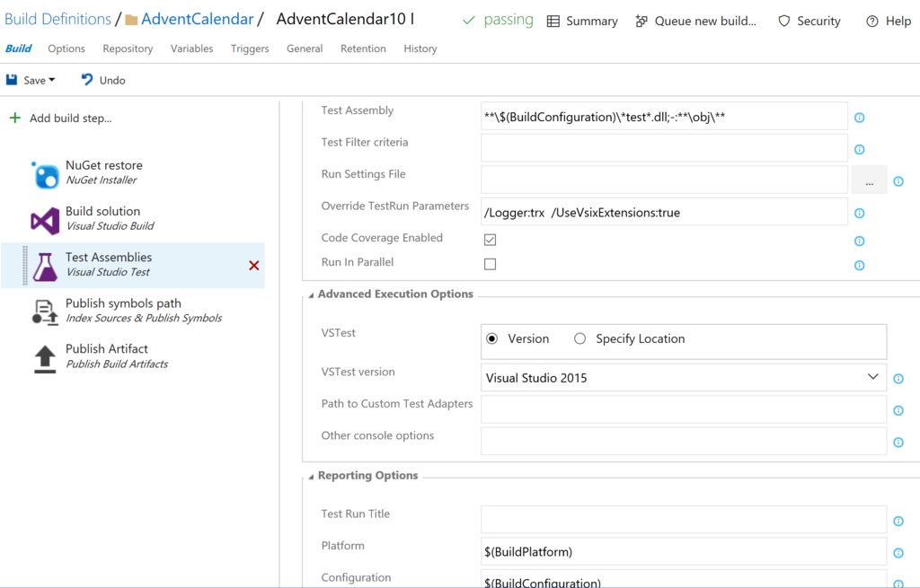
Task: Click the Queue new build icon
Action: coord(641,22)
